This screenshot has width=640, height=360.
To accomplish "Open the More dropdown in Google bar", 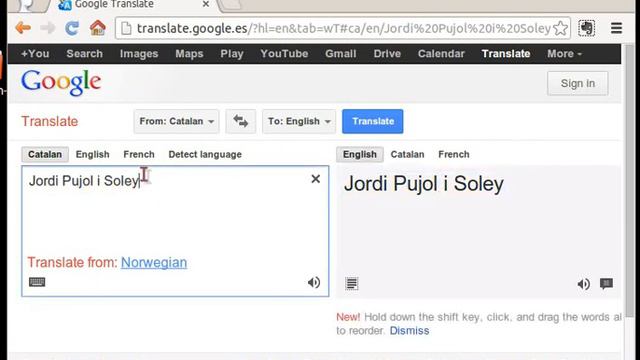I will tap(564, 53).
